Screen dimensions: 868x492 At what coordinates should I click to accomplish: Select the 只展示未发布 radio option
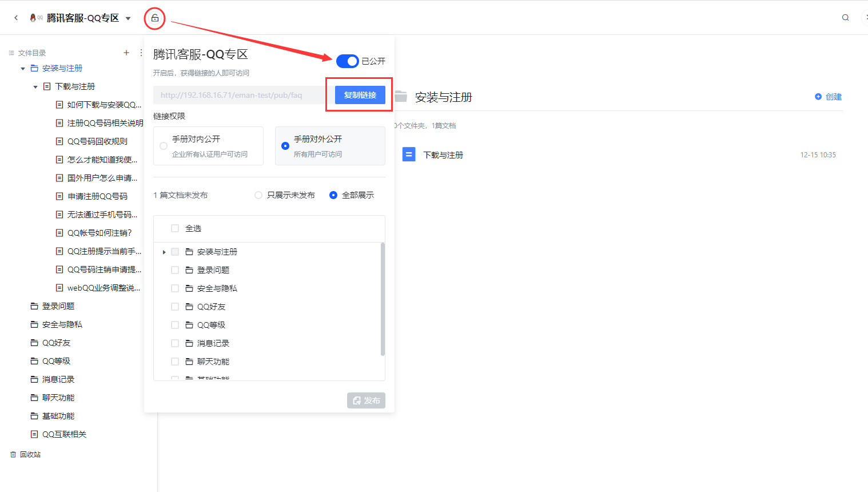tap(258, 195)
